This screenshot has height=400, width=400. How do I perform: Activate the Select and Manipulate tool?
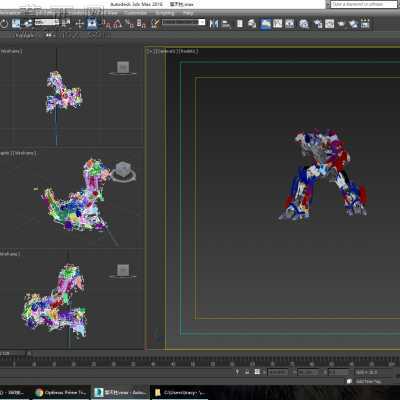[x=79, y=24]
